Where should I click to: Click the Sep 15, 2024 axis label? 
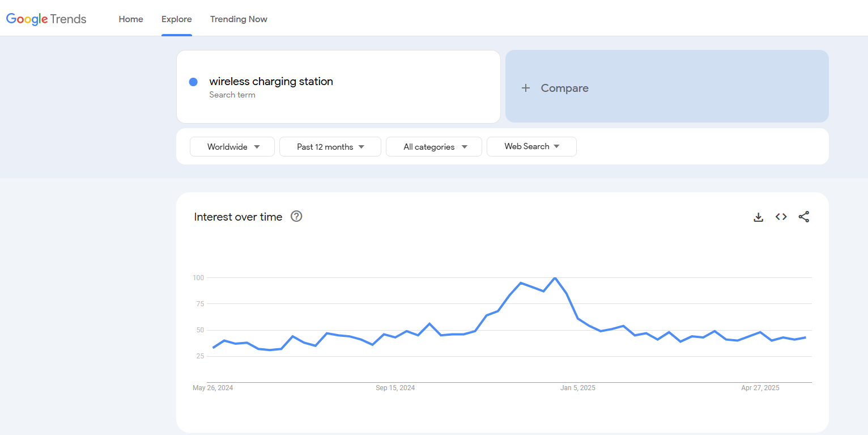[x=395, y=388]
